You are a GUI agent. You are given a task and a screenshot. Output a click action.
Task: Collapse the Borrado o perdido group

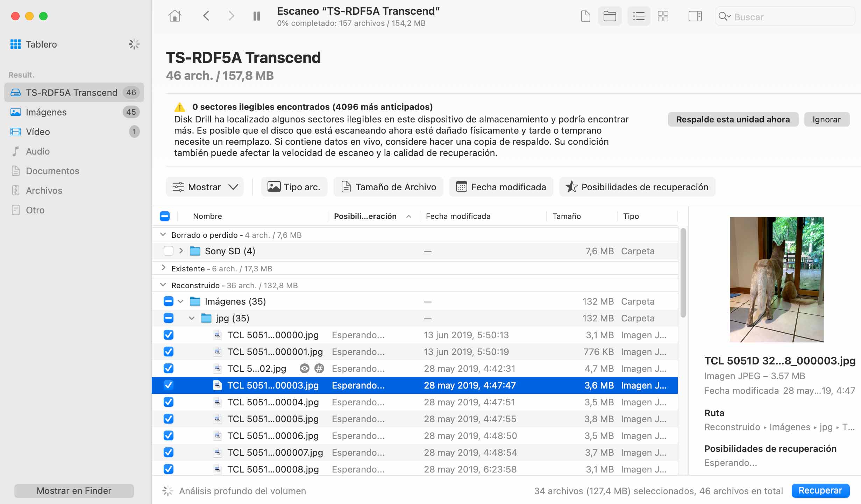click(x=163, y=234)
